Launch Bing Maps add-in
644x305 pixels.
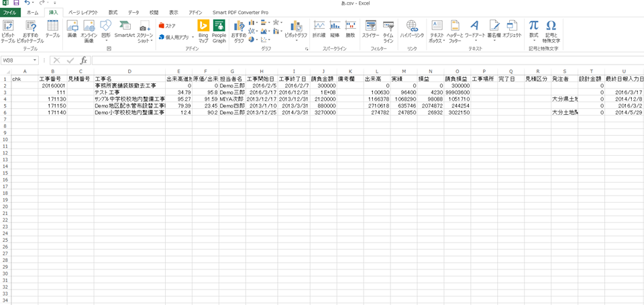203,32
